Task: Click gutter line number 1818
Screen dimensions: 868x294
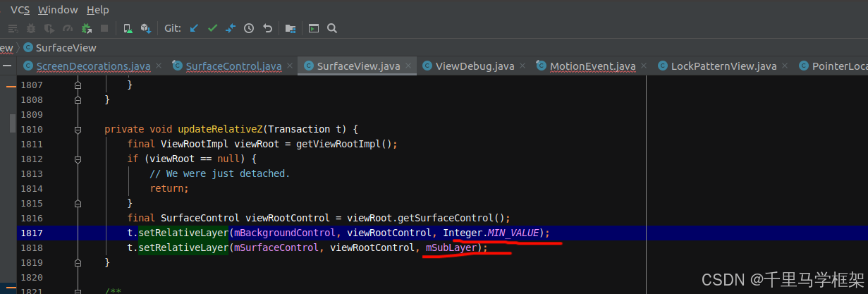Action: click(32, 247)
